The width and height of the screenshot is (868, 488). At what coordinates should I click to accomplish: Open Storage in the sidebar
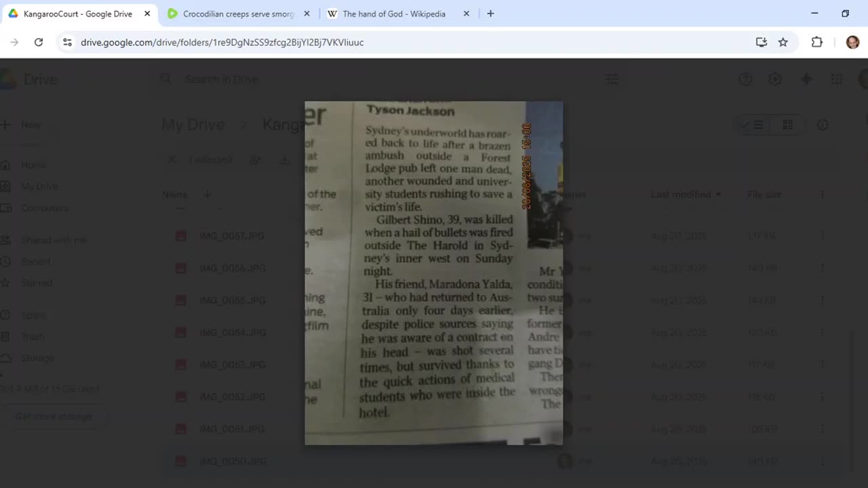tap(37, 358)
